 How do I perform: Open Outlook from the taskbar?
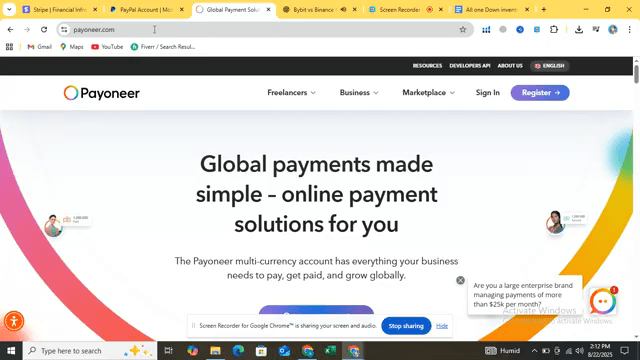284,351
